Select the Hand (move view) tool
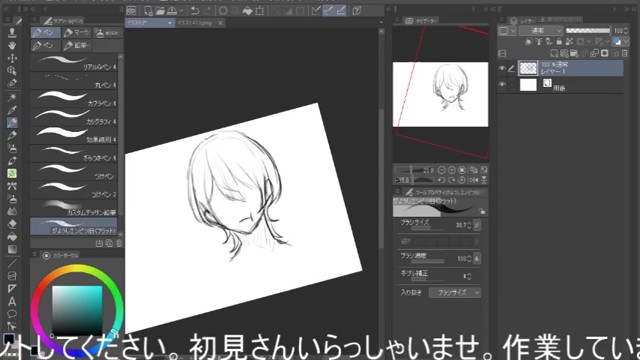Image resolution: width=640 pixels, height=360 pixels. tap(12, 45)
